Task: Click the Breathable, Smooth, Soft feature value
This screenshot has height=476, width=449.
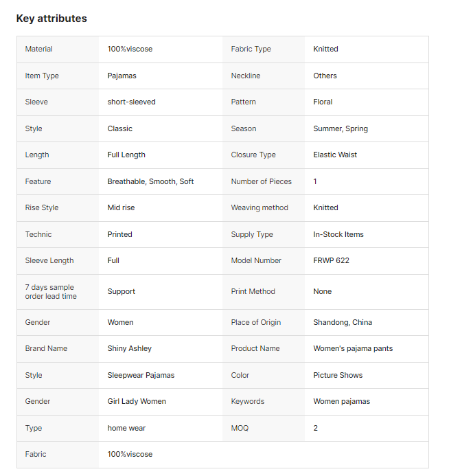Action: coord(150,181)
